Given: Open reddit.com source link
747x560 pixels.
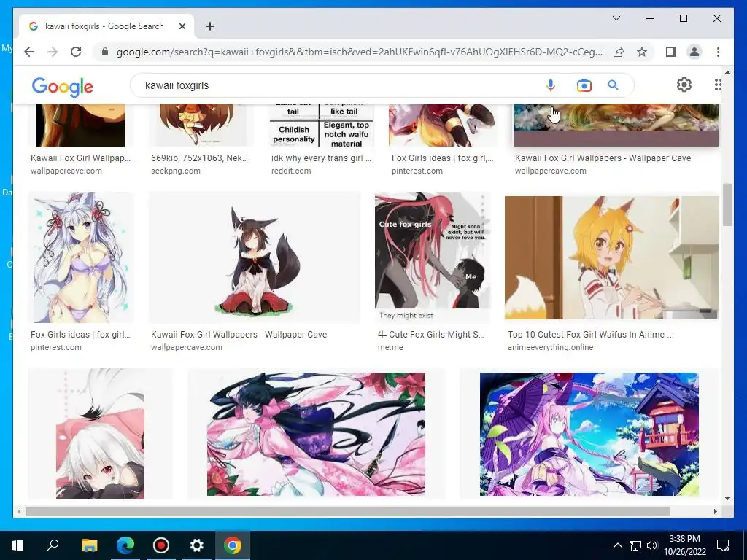Looking at the screenshot, I should pos(291,171).
